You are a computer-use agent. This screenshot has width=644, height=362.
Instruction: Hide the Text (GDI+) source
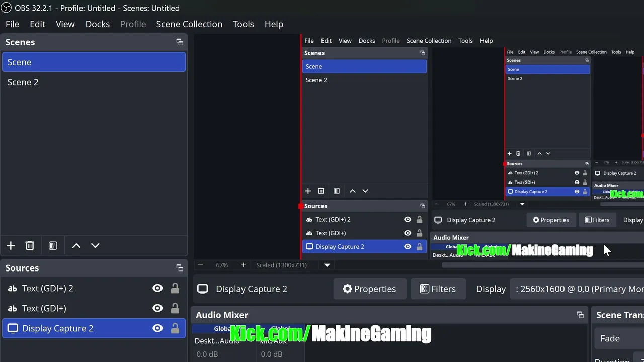coord(157,308)
